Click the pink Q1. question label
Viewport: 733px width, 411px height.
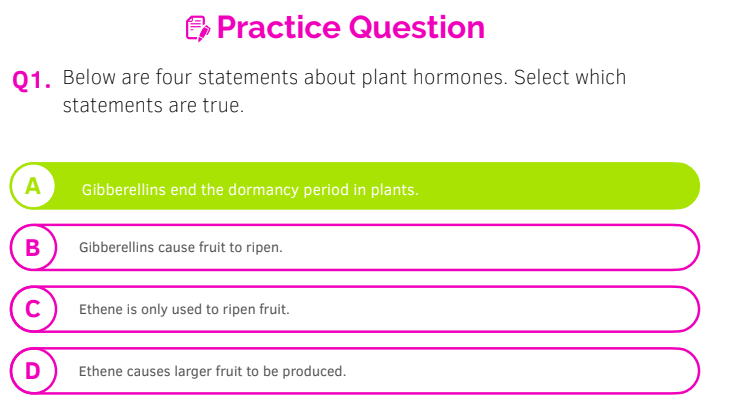31,80
